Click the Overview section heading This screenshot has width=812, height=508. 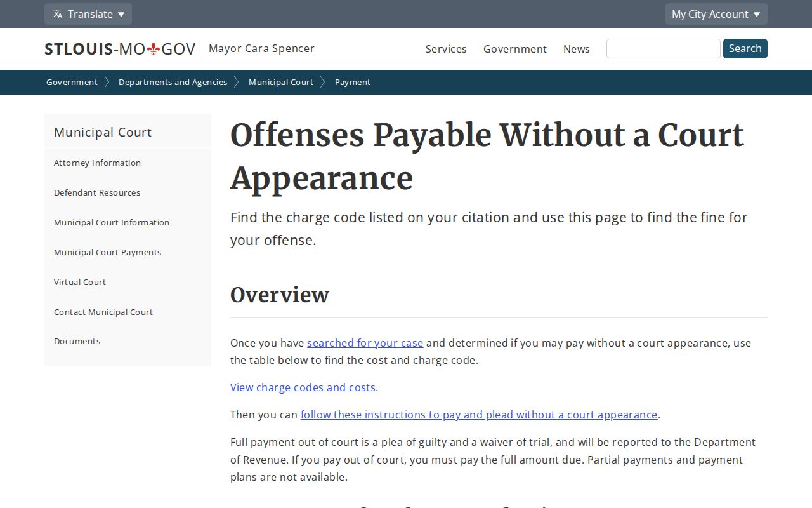[280, 295]
